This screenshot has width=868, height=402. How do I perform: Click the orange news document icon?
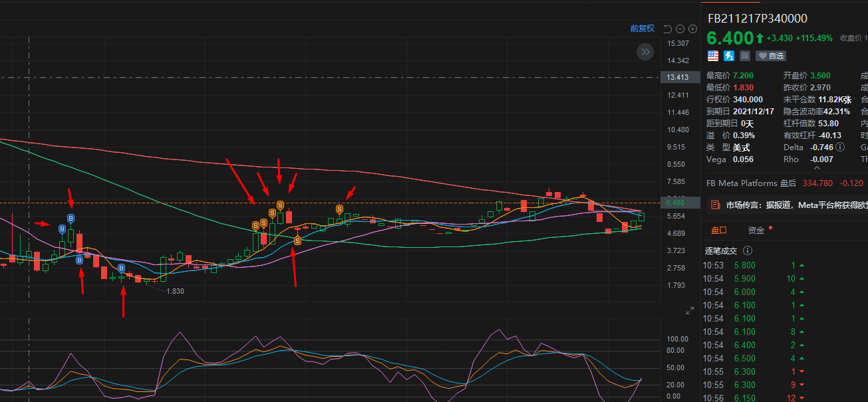pos(715,205)
